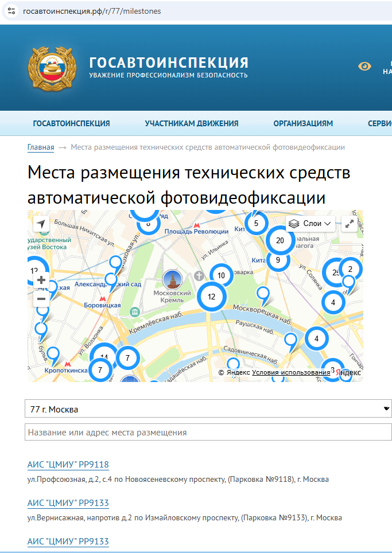Zoom out the map with minus button

[x=41, y=298]
